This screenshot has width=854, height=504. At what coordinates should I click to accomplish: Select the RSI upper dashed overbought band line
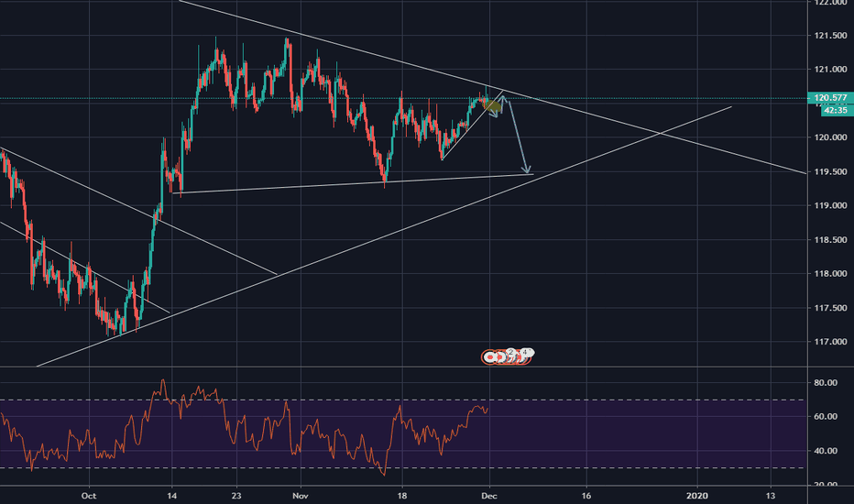tap(402, 400)
